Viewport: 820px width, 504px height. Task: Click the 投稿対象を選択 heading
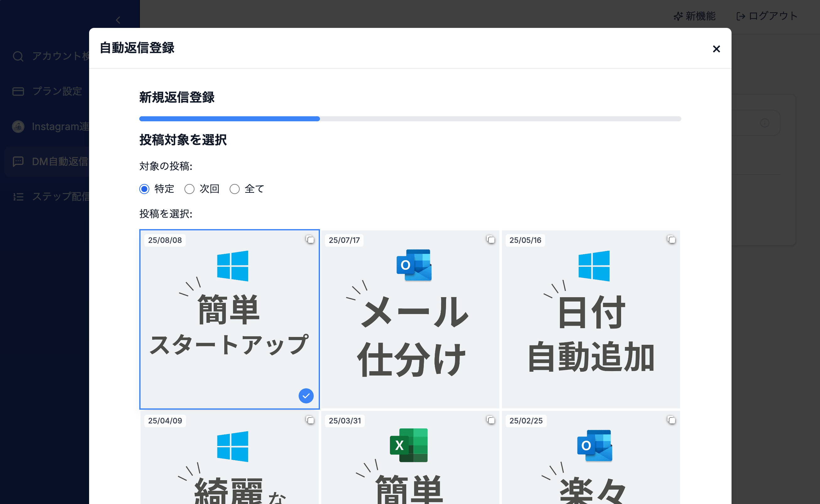(x=183, y=140)
